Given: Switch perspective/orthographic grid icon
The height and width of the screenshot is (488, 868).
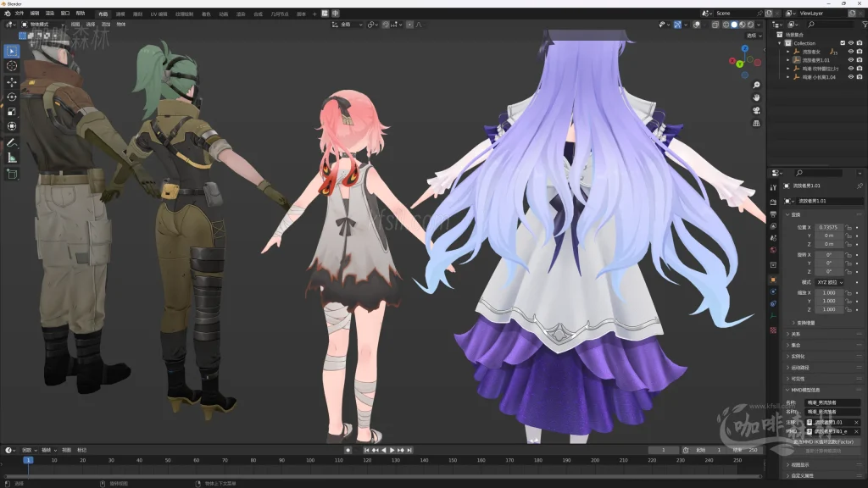Looking at the screenshot, I should [756, 124].
